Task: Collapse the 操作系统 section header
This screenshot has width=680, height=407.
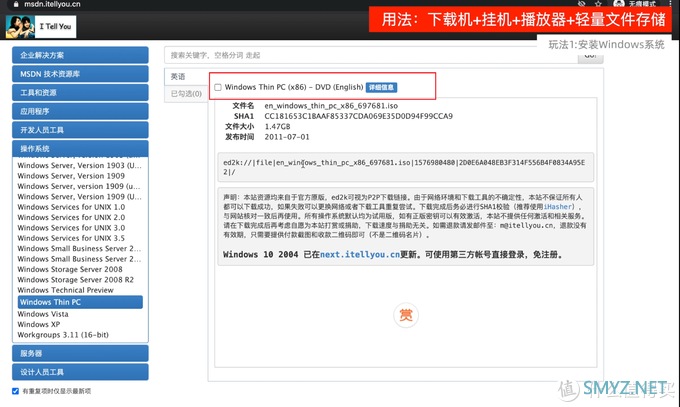Action: (x=80, y=148)
